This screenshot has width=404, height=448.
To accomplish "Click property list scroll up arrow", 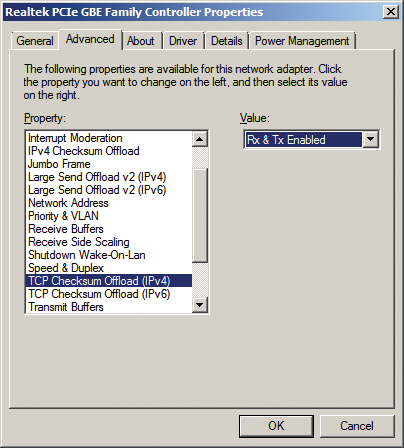I will click(200, 139).
